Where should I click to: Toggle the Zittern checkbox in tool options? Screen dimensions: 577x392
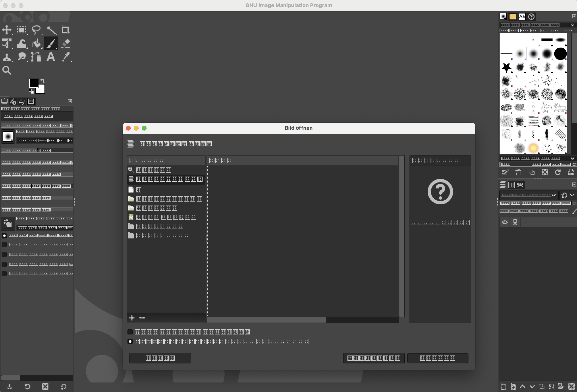coord(4,245)
